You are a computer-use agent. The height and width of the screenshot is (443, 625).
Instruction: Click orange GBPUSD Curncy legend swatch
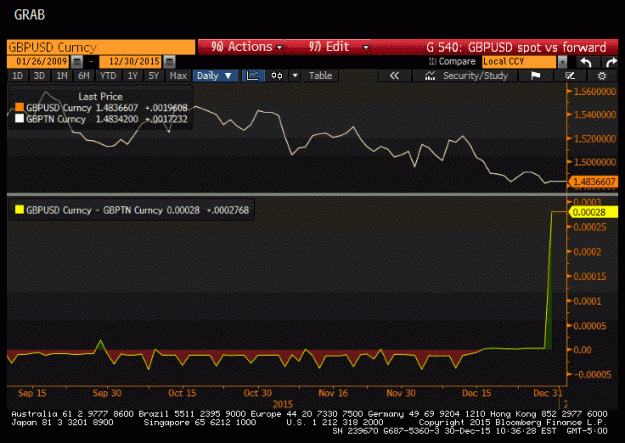pyautogui.click(x=19, y=108)
